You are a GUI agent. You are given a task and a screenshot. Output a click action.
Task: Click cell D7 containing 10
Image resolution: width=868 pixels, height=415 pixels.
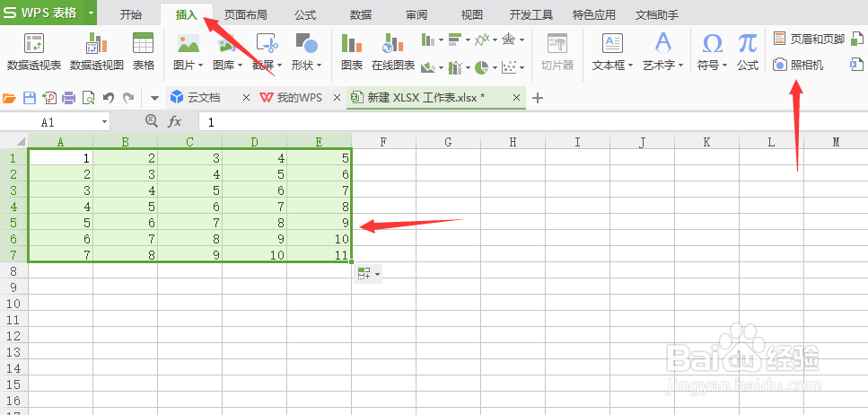(255, 255)
